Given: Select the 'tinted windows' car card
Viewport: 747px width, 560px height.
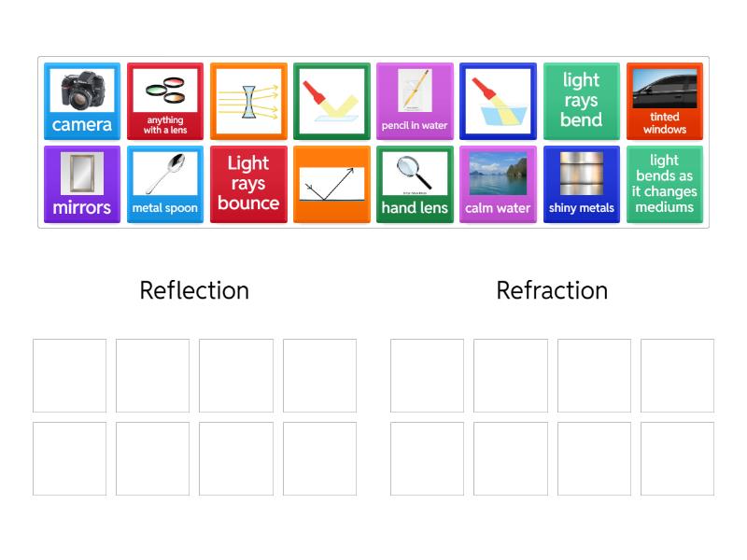Looking at the screenshot, I should [x=664, y=101].
